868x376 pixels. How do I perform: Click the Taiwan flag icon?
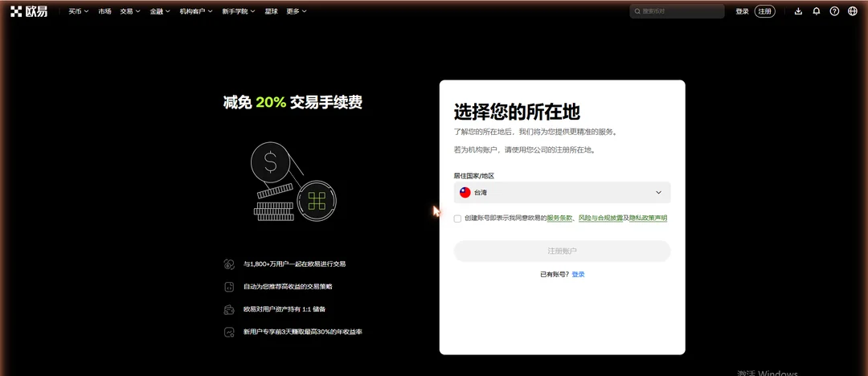pos(465,192)
